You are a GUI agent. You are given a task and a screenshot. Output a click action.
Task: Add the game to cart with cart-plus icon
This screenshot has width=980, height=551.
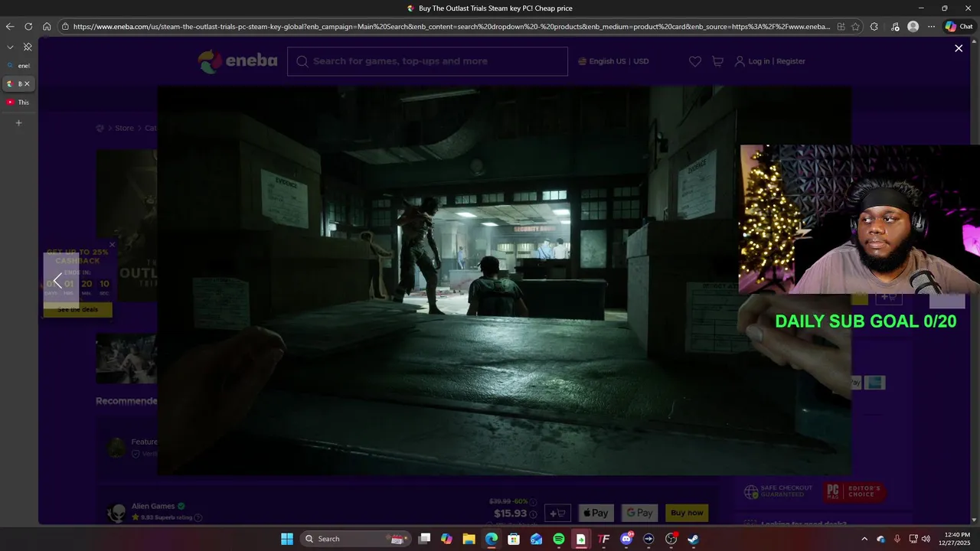(558, 513)
